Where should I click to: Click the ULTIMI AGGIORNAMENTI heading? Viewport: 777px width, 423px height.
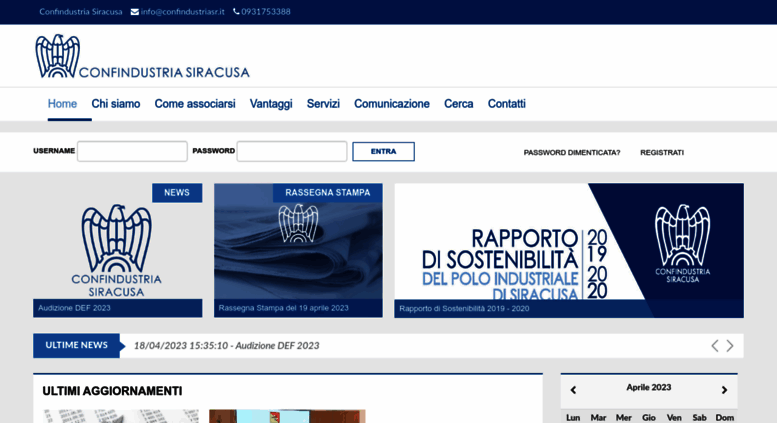coord(112,391)
